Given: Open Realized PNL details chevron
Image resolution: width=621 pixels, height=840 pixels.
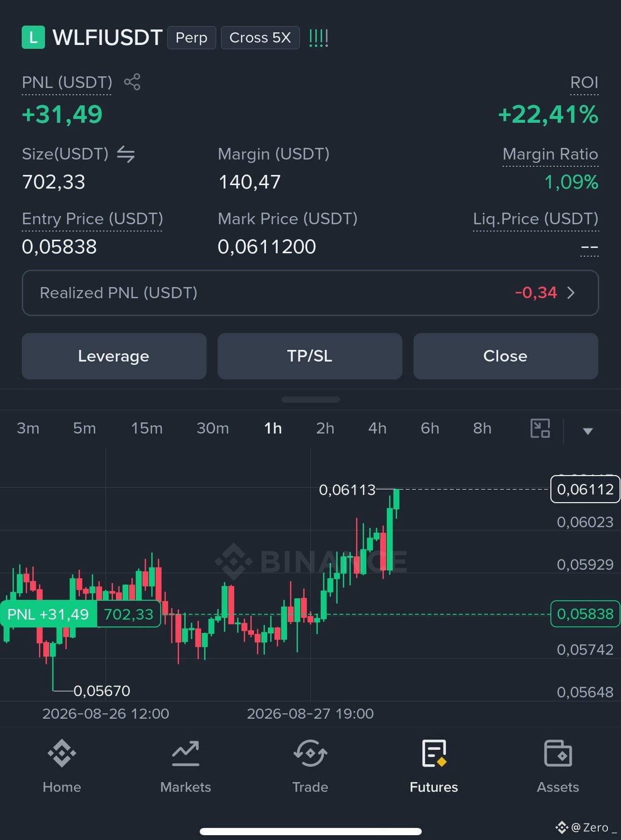Looking at the screenshot, I should click(x=571, y=293).
